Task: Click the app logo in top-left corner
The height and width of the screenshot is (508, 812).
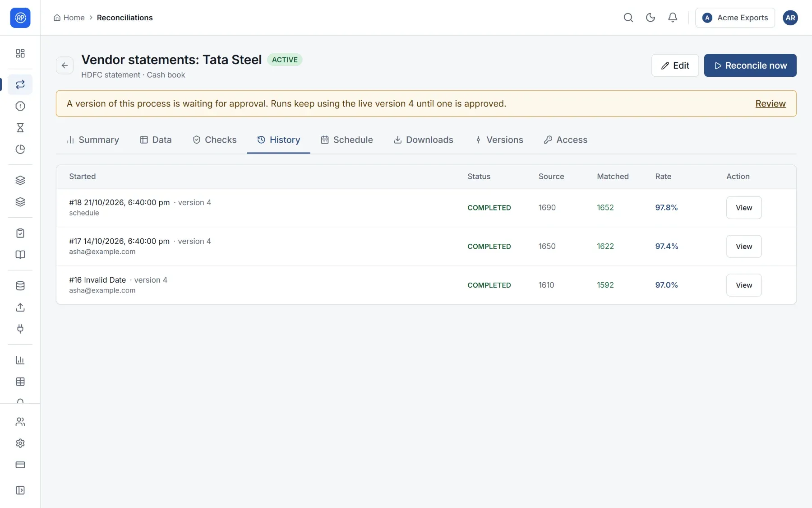Action: [20, 18]
